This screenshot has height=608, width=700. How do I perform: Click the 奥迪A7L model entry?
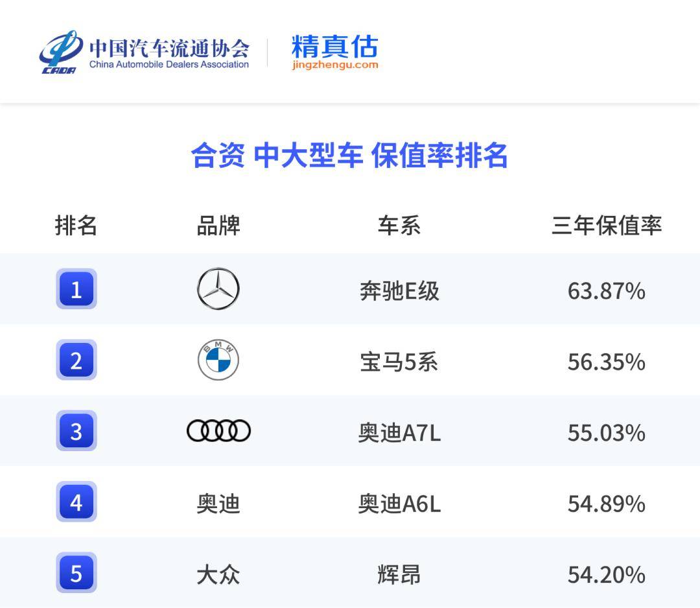[x=399, y=433]
